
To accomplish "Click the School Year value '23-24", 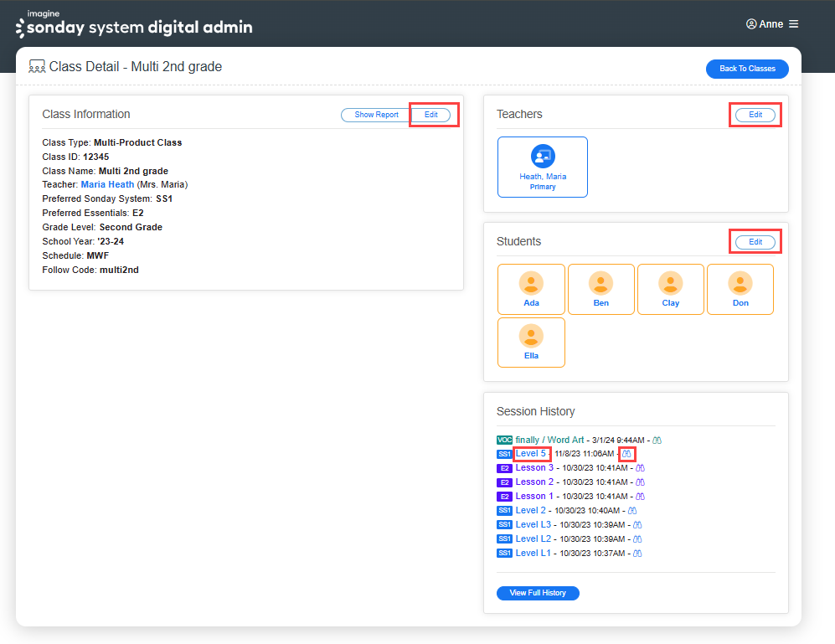I will (x=111, y=241).
